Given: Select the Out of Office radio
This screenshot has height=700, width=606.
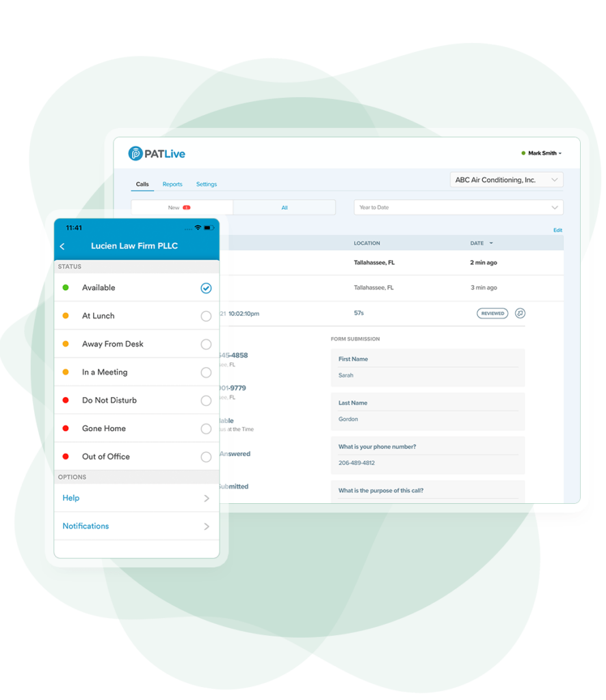Looking at the screenshot, I should [x=206, y=457].
